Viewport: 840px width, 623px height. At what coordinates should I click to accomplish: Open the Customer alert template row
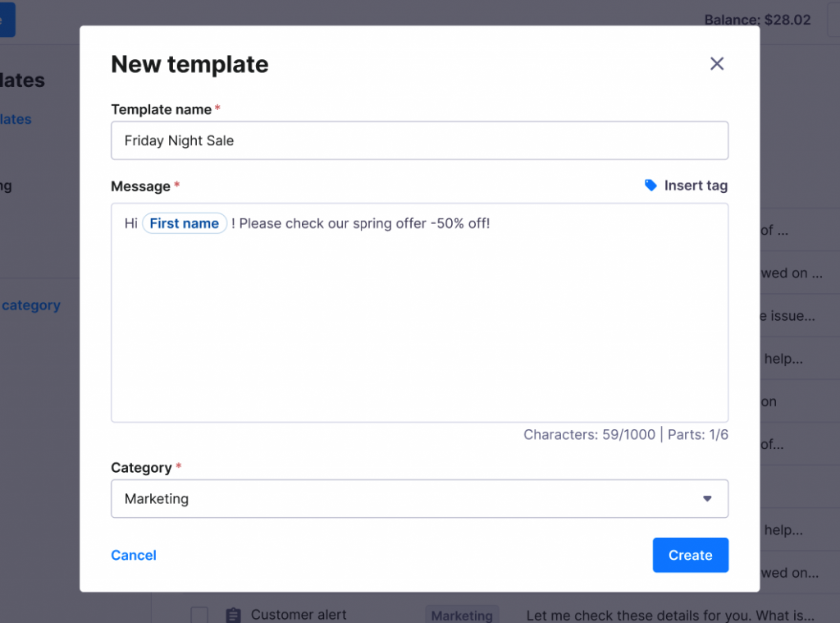click(299, 615)
